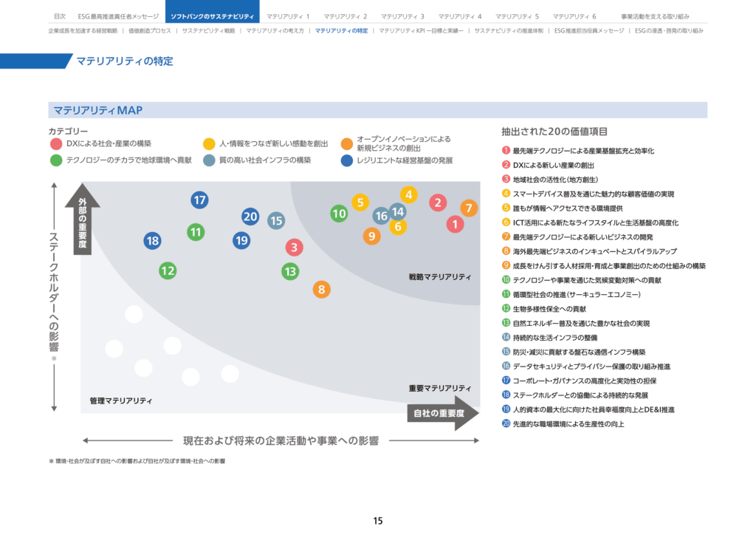Image resolution: width=756 pixels, height=535 pixels.
Task: Open the マテリアリティ 3 tab
Action: pyautogui.click(x=402, y=16)
